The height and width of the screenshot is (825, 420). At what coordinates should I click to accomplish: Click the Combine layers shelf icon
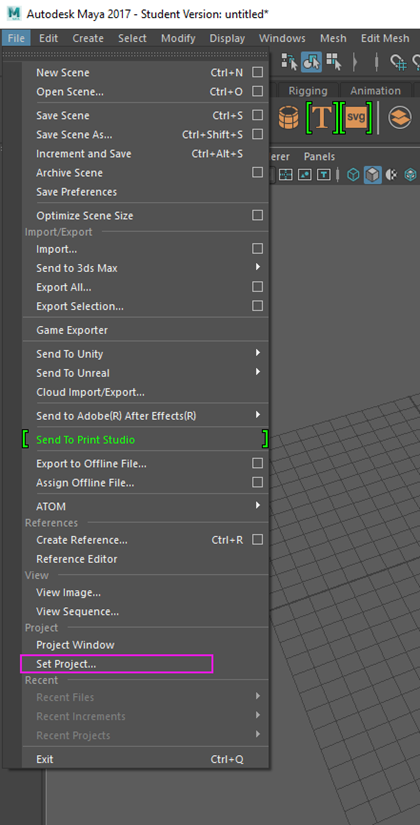[x=400, y=117]
